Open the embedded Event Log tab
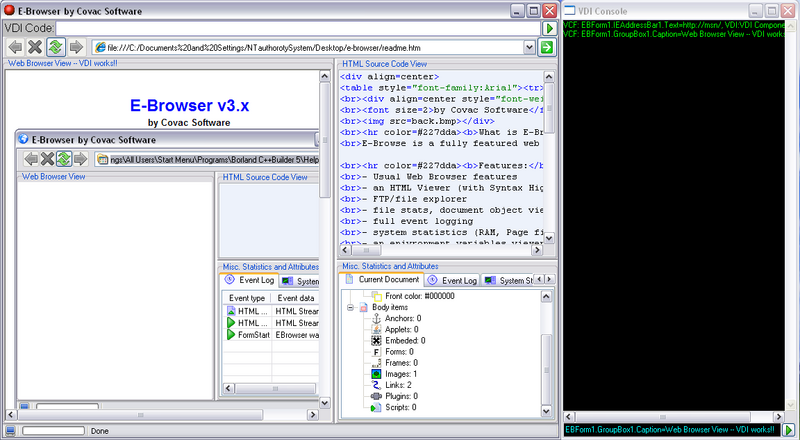Viewport: 800px width, 440px height. [x=251, y=280]
